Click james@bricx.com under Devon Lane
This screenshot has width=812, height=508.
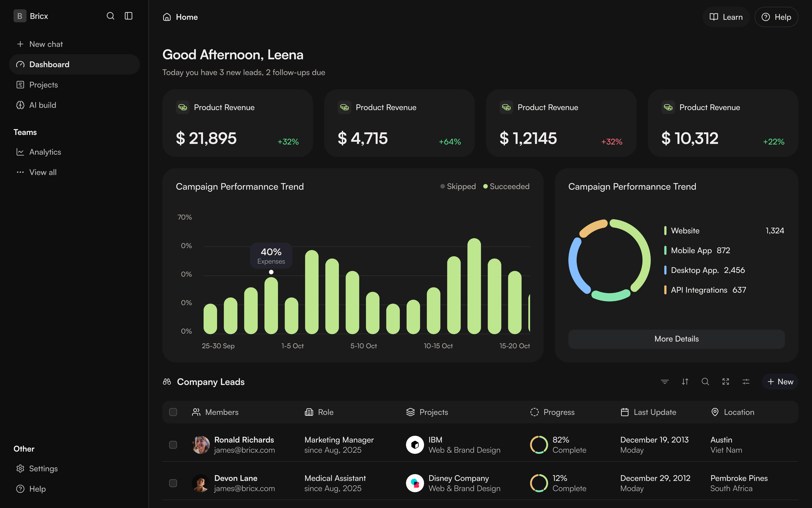[244, 489]
